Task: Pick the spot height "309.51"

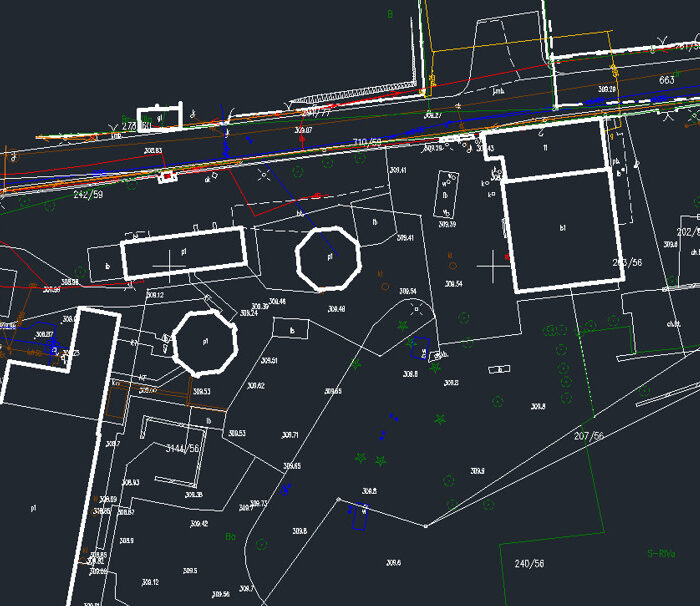Action: click(269, 360)
